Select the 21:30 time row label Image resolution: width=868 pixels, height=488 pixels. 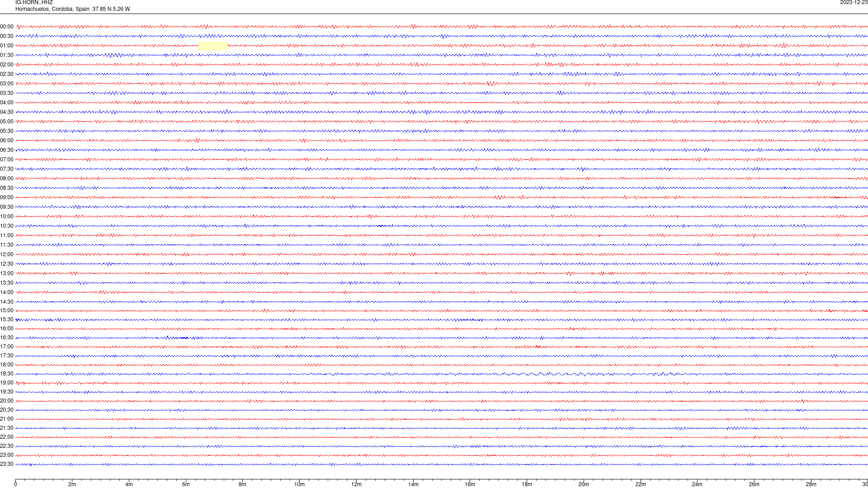tap(7, 428)
